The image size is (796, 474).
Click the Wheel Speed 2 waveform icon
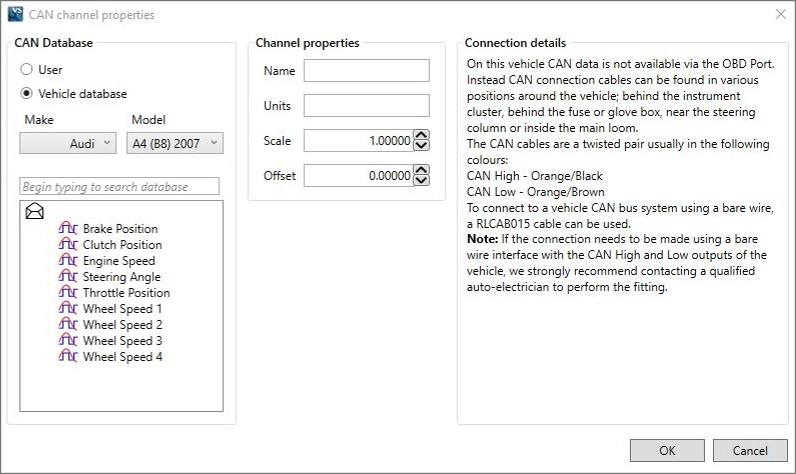click(x=68, y=324)
